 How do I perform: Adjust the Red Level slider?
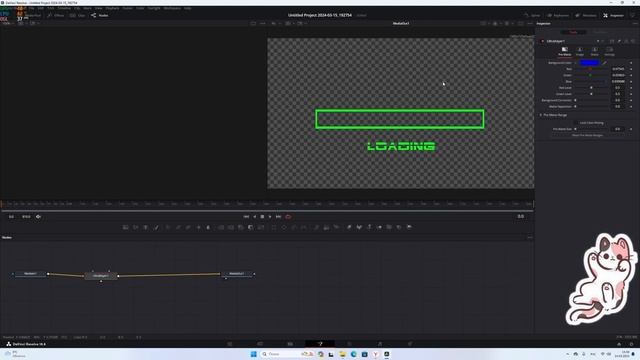pos(591,88)
